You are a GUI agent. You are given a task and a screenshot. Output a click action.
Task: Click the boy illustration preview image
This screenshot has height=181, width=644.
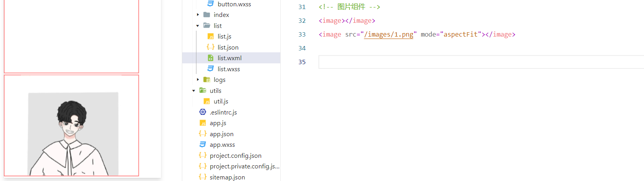pyautogui.click(x=73, y=134)
